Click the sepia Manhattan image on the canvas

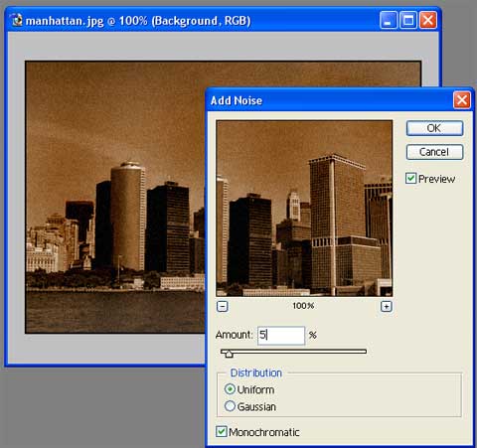point(115,197)
